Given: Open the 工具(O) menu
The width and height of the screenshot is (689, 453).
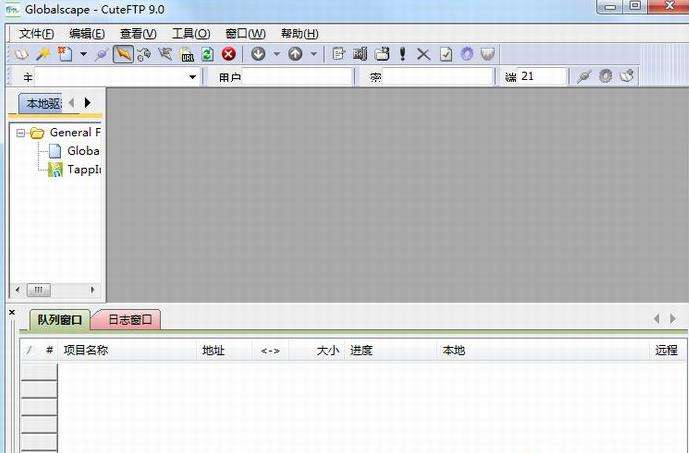Looking at the screenshot, I should [191, 33].
